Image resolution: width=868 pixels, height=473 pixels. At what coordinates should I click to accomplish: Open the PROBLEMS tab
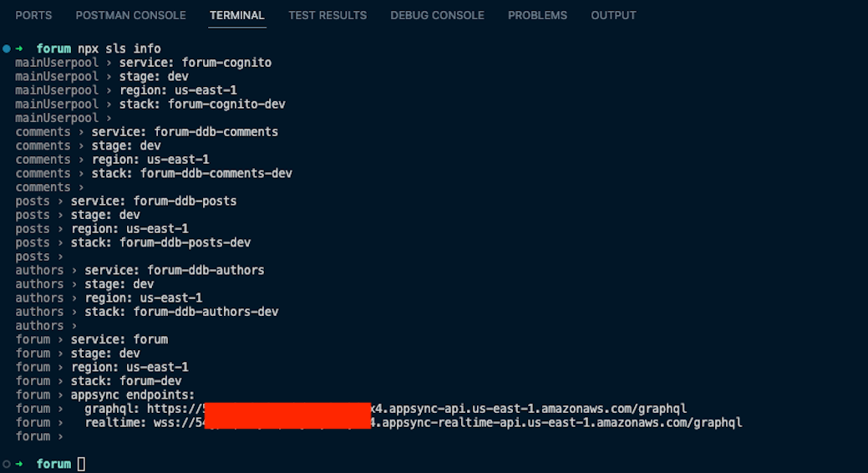[537, 16]
